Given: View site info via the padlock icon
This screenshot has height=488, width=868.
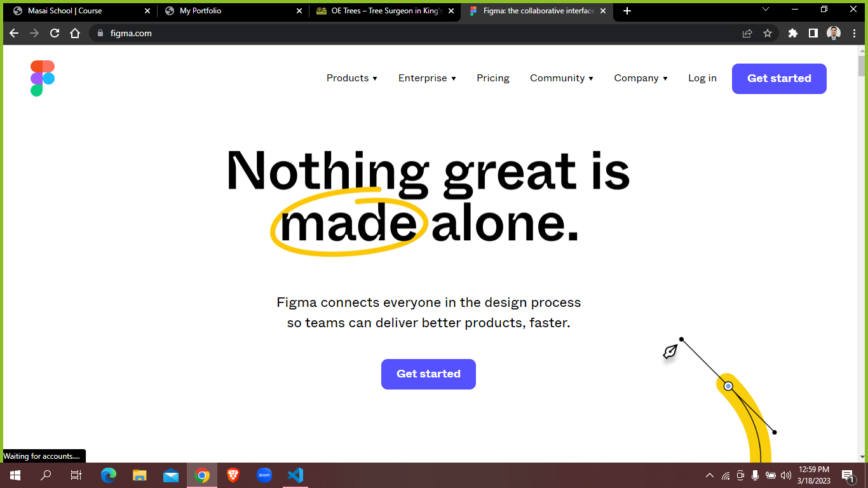Looking at the screenshot, I should click(x=100, y=33).
